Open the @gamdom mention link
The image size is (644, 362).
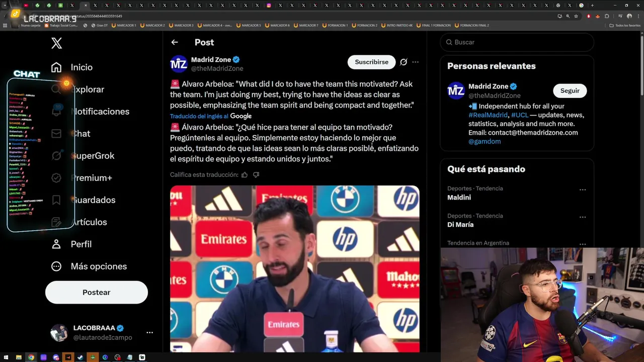[x=485, y=141]
